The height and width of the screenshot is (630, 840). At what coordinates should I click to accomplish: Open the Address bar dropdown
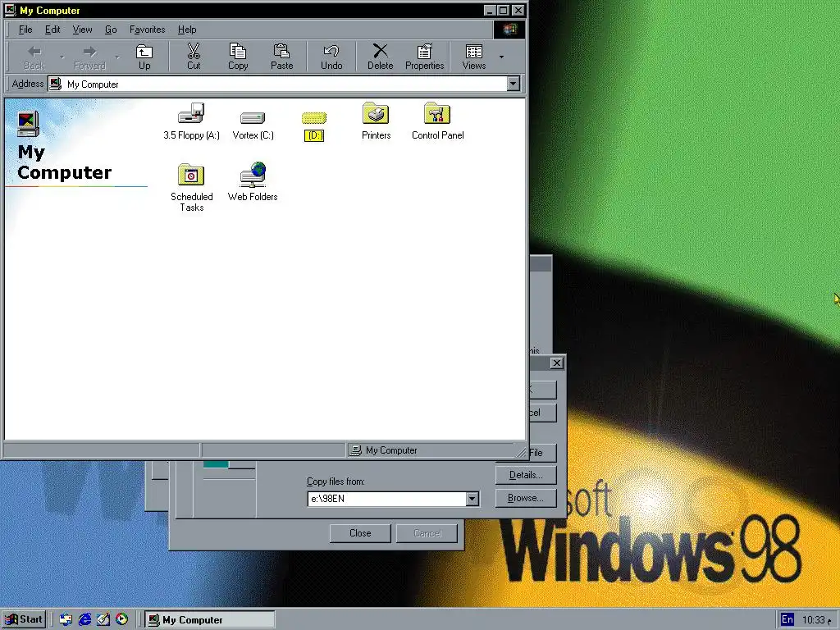514,84
